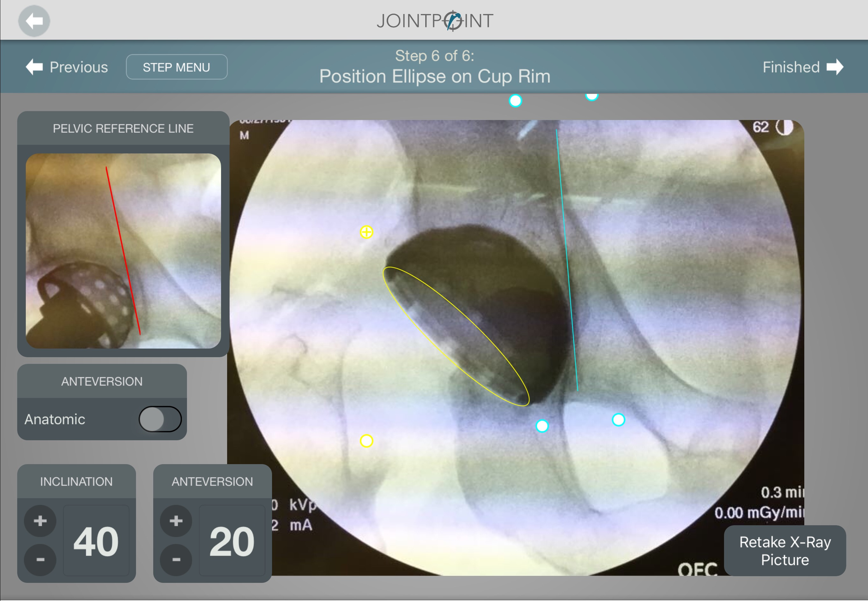868x601 pixels.
Task: Toggle the Anatomic anteversion switch
Action: pos(160,419)
